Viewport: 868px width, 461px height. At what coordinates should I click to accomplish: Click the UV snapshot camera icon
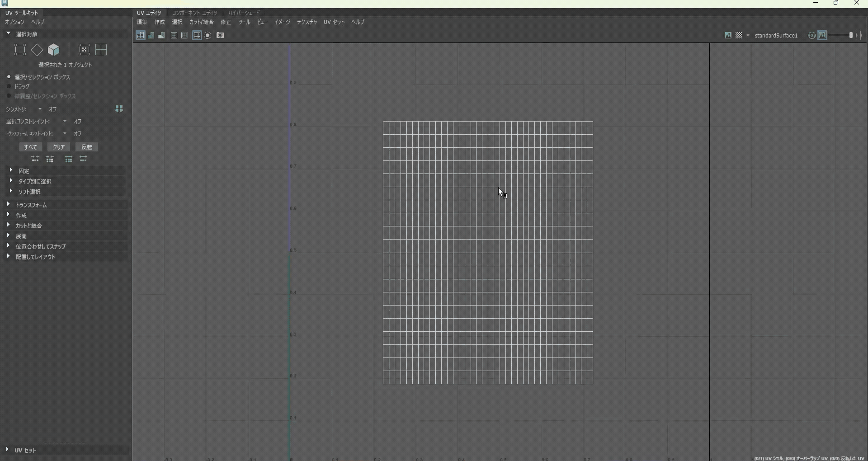coord(221,35)
